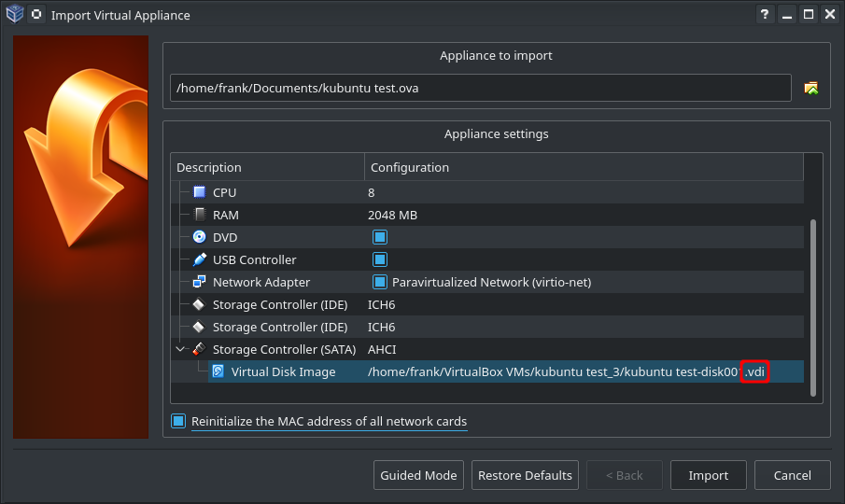Image resolution: width=845 pixels, height=504 pixels.
Task: Click the Configuration column header
Action: pyautogui.click(x=584, y=167)
